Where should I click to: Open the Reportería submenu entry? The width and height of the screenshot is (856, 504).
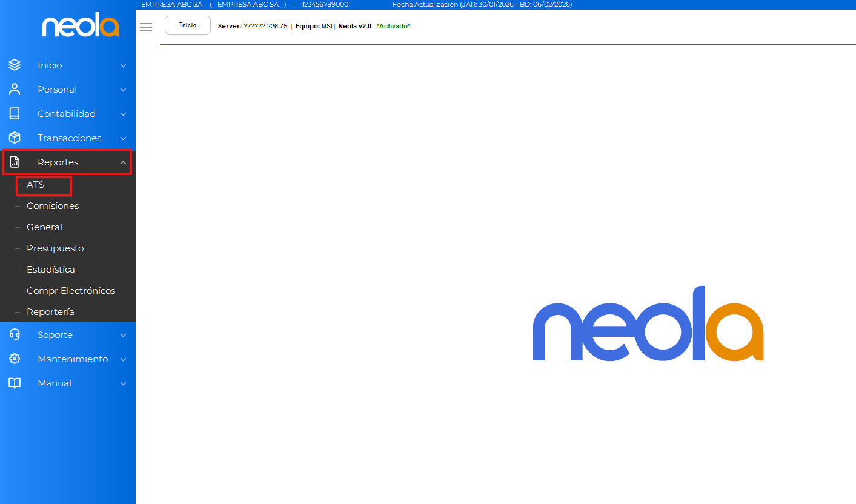(50, 312)
